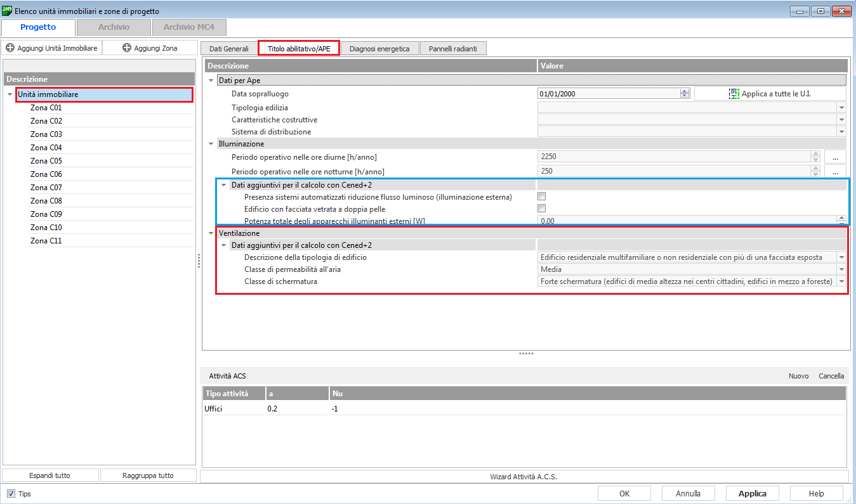Viewport: 856px width, 504px height.
Task: Open the Tipologia edilizia dropdown
Action: pyautogui.click(x=841, y=108)
